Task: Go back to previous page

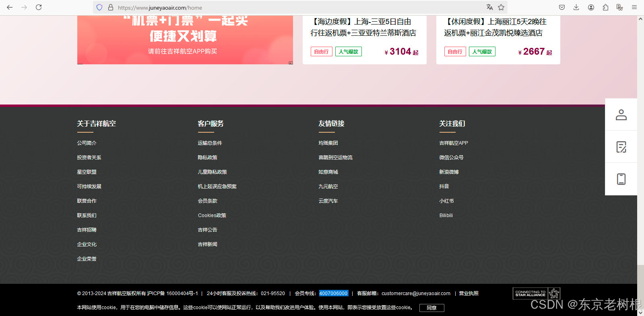Action: pos(10,7)
